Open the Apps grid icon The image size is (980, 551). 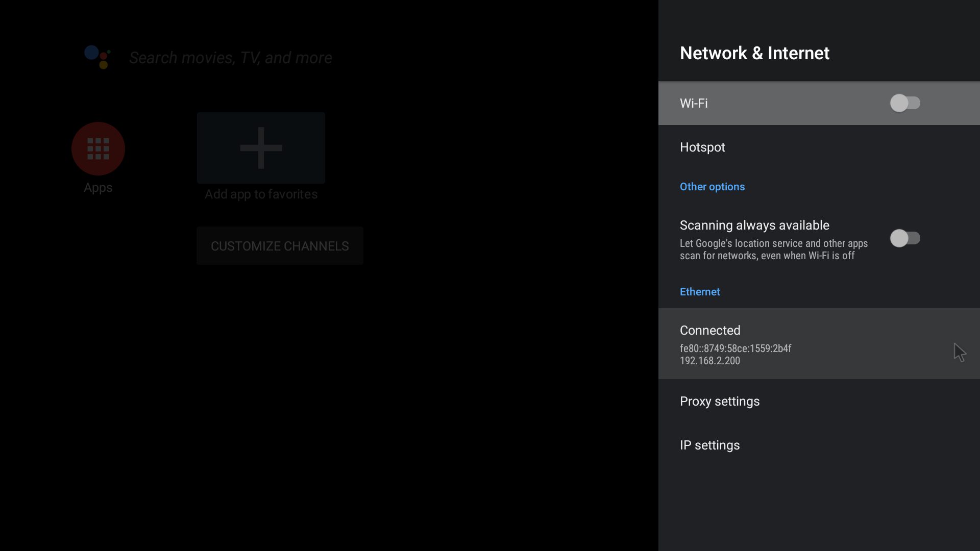(97, 148)
